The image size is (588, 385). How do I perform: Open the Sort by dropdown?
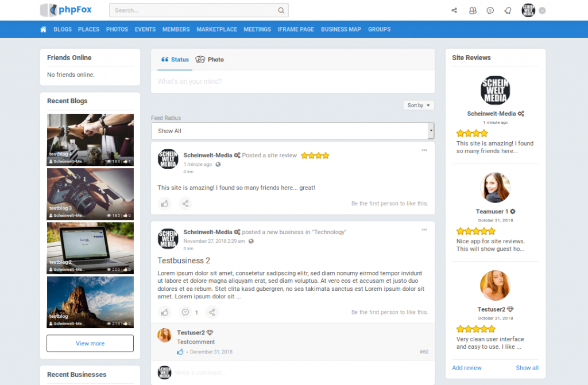point(419,105)
